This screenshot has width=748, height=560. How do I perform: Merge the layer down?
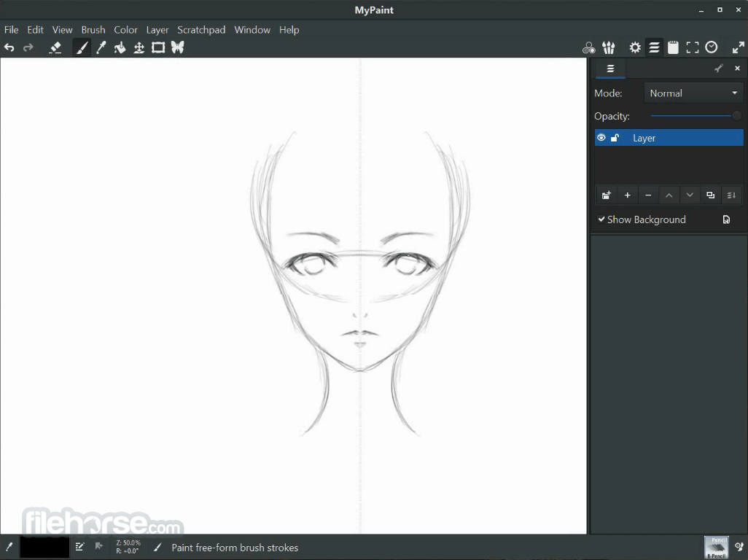pos(731,195)
